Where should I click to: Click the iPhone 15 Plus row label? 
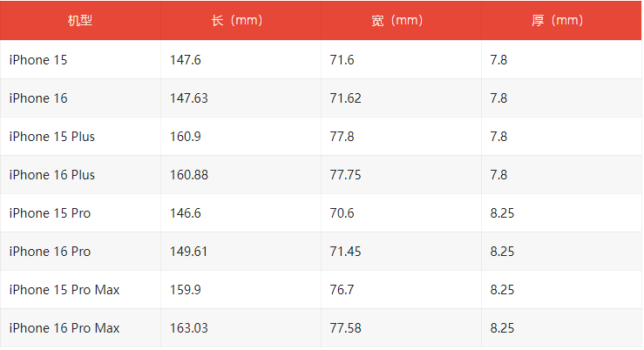click(52, 137)
